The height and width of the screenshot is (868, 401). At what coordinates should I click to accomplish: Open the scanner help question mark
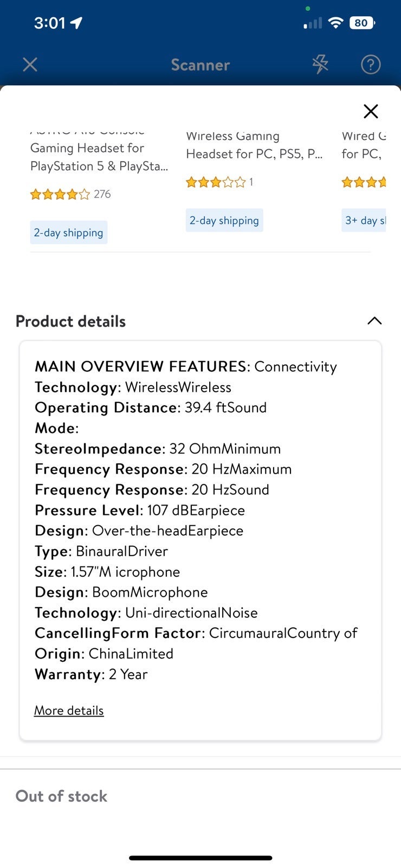tap(371, 65)
